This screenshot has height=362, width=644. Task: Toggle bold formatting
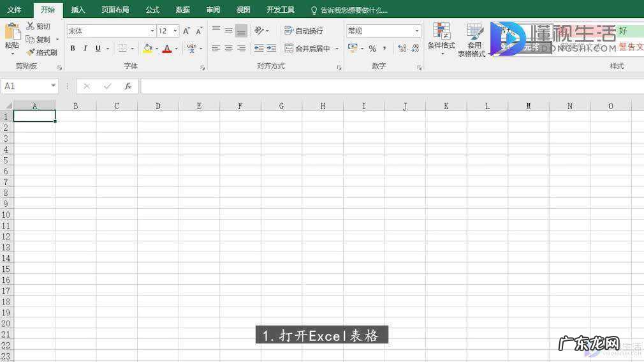point(73,49)
